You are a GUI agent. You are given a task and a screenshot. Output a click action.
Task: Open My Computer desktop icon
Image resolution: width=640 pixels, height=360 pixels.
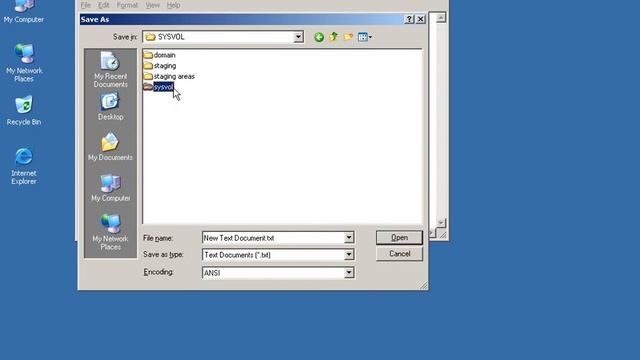click(x=24, y=12)
